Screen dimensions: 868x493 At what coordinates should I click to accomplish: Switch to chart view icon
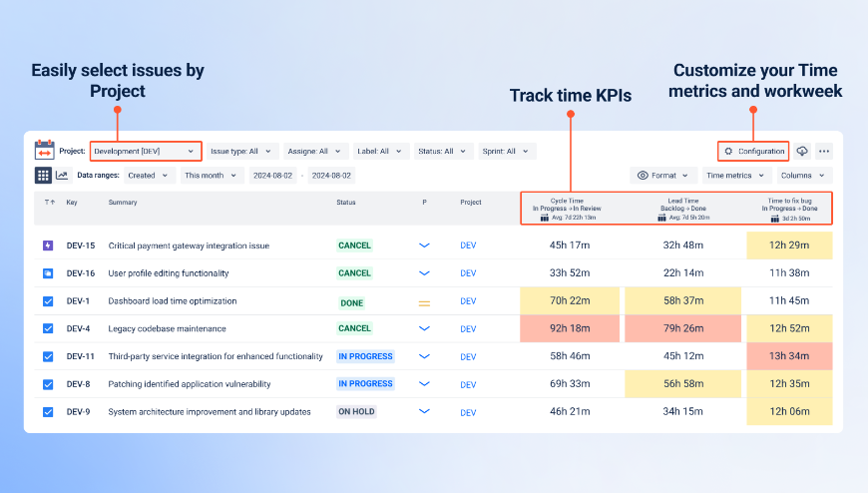(x=62, y=176)
